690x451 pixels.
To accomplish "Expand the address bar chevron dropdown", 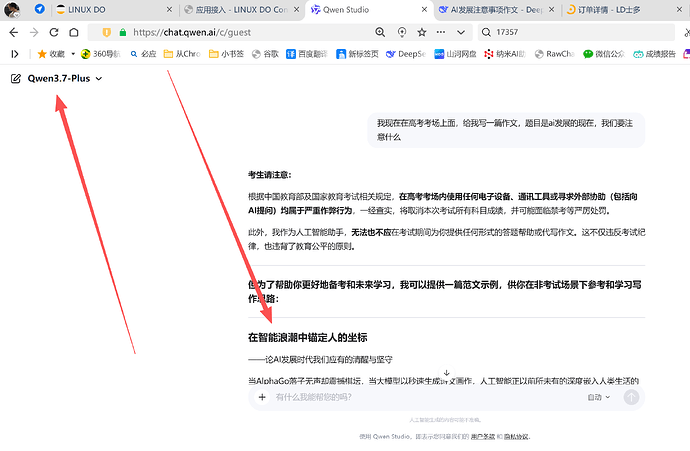I will (x=461, y=32).
